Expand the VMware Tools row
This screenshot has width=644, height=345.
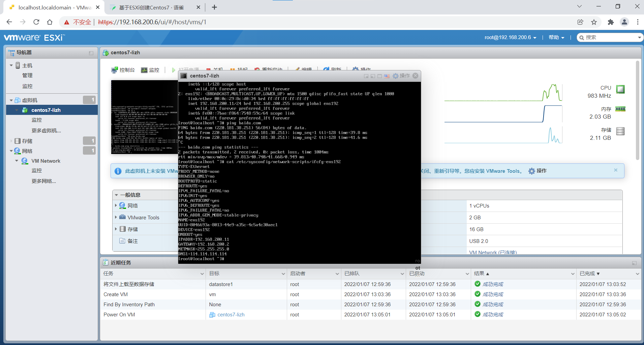[x=116, y=217]
